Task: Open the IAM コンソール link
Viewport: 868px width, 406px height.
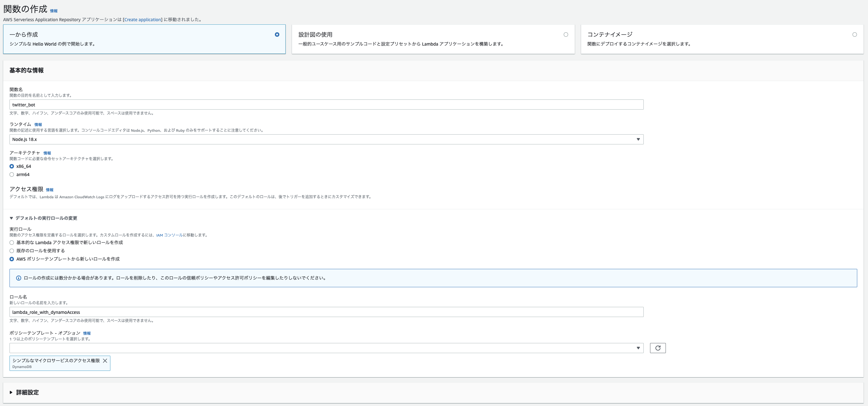Action: click(x=170, y=235)
